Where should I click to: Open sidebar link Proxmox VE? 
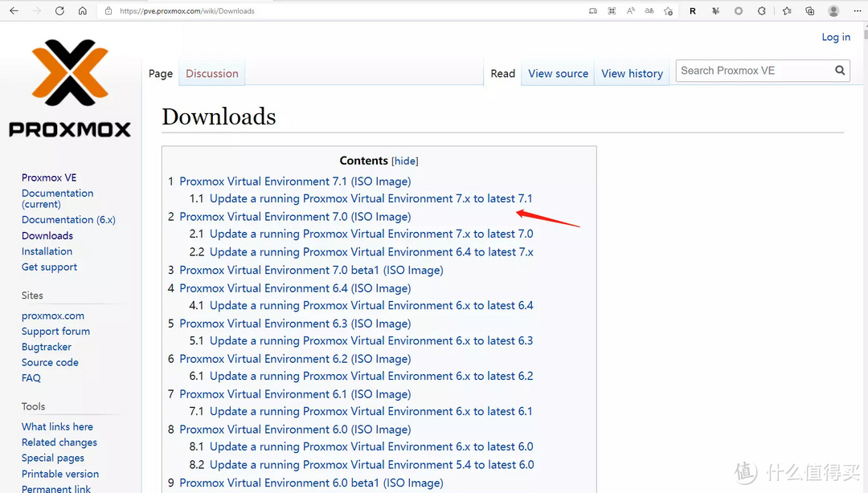49,177
